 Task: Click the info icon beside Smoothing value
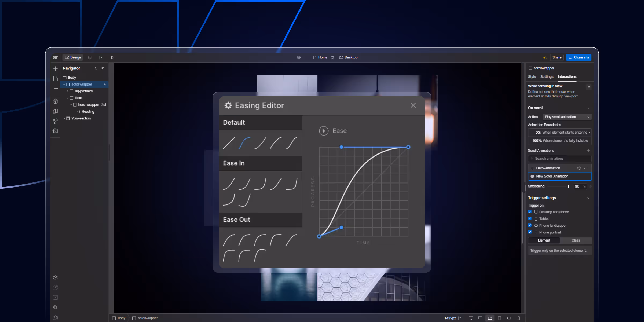[590, 186]
